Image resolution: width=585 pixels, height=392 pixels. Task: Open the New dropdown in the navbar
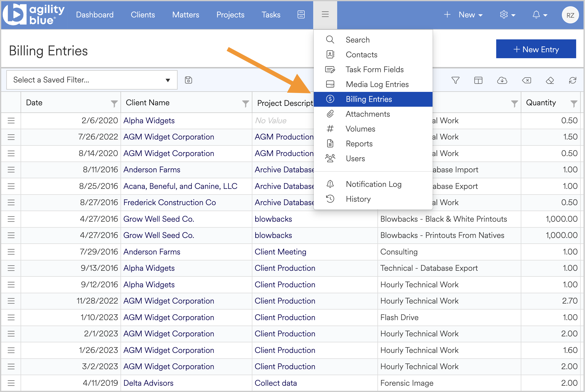[x=463, y=15]
